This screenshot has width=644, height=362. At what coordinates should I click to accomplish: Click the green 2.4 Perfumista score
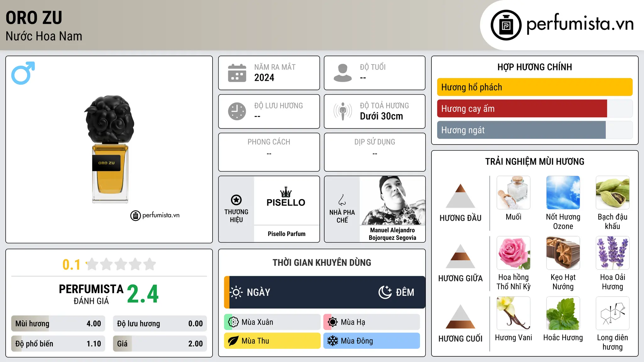[x=143, y=294]
